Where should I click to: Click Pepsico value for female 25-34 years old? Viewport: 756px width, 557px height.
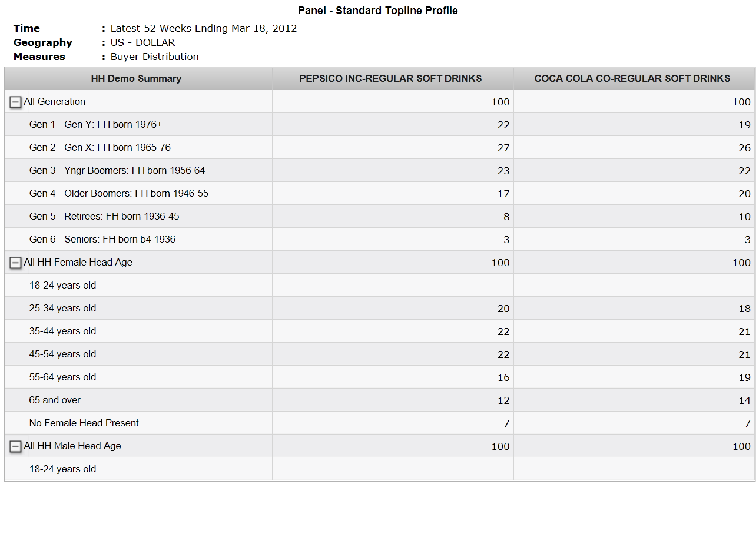point(503,309)
